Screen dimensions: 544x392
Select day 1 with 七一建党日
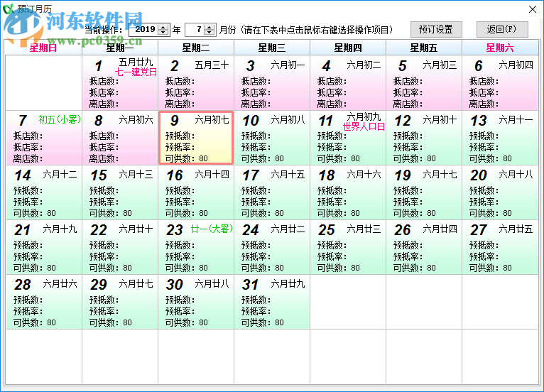pos(120,83)
